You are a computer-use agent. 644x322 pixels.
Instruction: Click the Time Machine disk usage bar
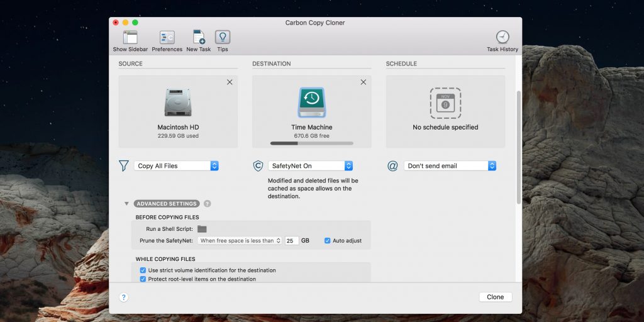click(x=312, y=143)
